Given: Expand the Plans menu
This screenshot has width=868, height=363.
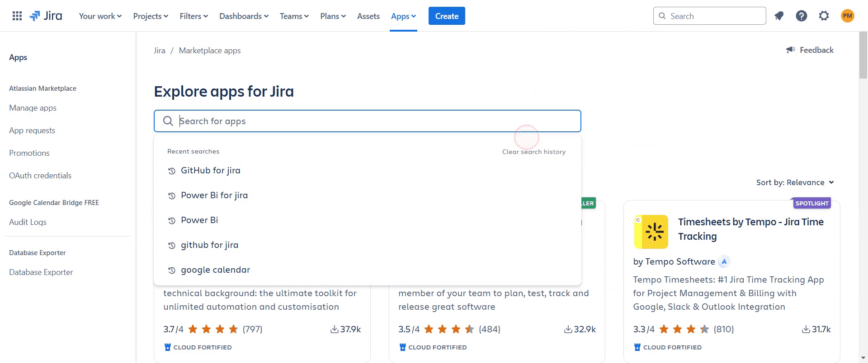Looking at the screenshot, I should pyautogui.click(x=333, y=16).
